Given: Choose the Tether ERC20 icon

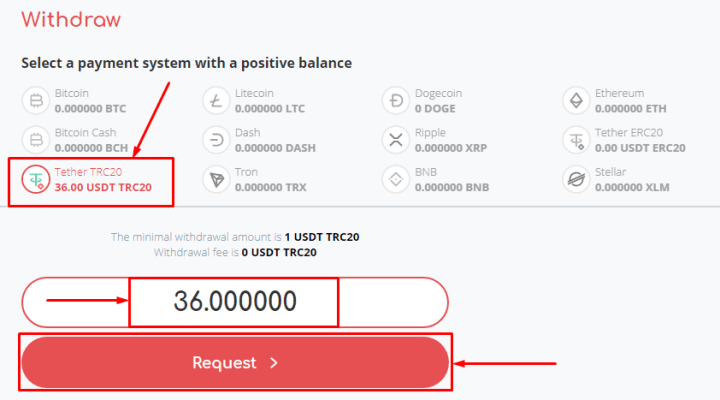Looking at the screenshot, I should tap(576, 140).
